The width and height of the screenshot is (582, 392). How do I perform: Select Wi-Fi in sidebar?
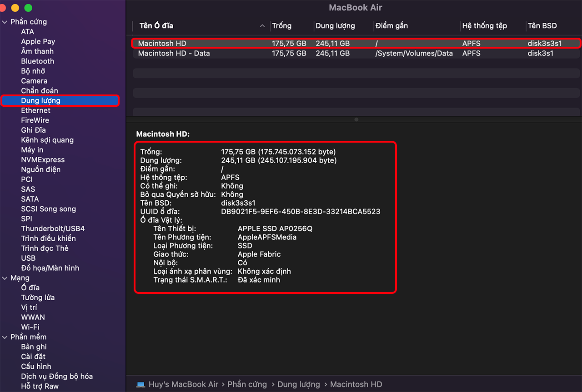30,327
